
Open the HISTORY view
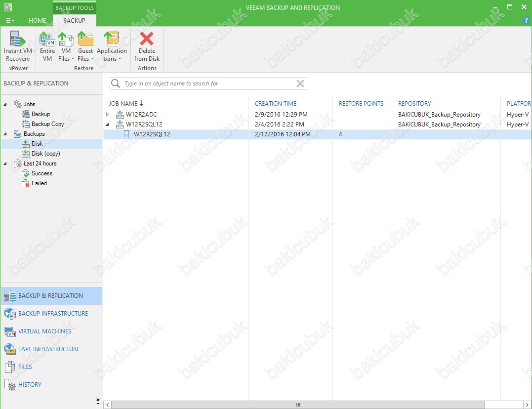(51, 385)
